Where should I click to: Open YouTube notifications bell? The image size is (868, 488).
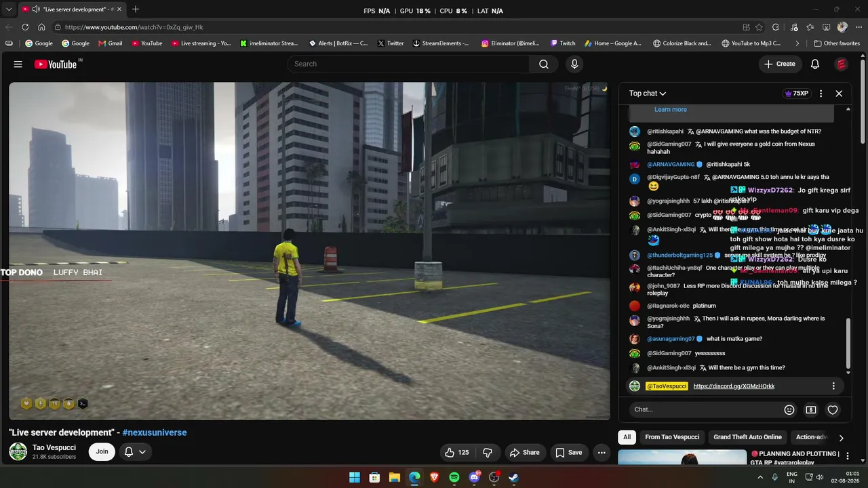(815, 64)
